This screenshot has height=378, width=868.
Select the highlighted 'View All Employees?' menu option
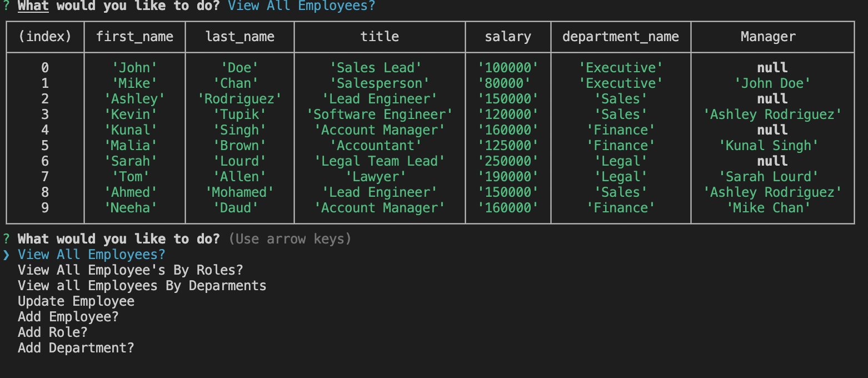click(92, 255)
